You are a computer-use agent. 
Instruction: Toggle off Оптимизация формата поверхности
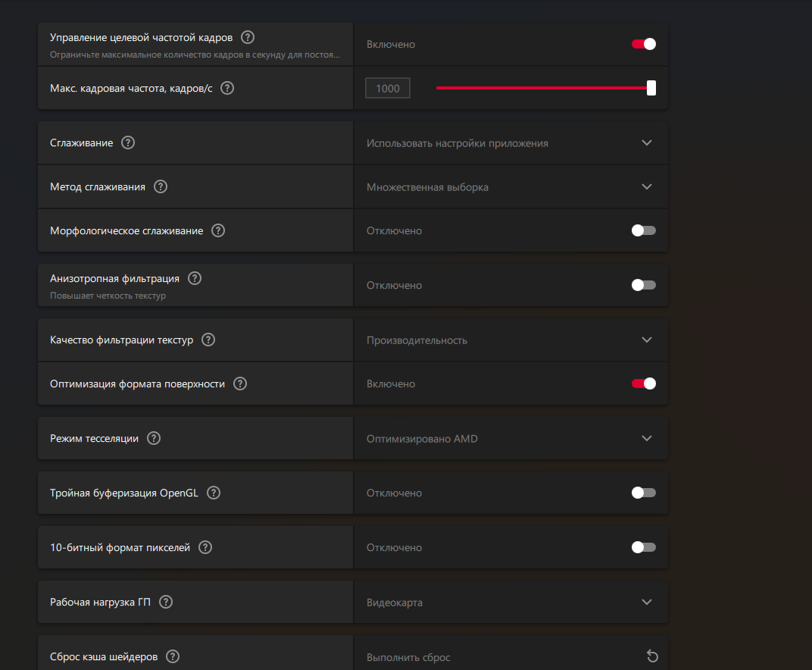pos(644,384)
